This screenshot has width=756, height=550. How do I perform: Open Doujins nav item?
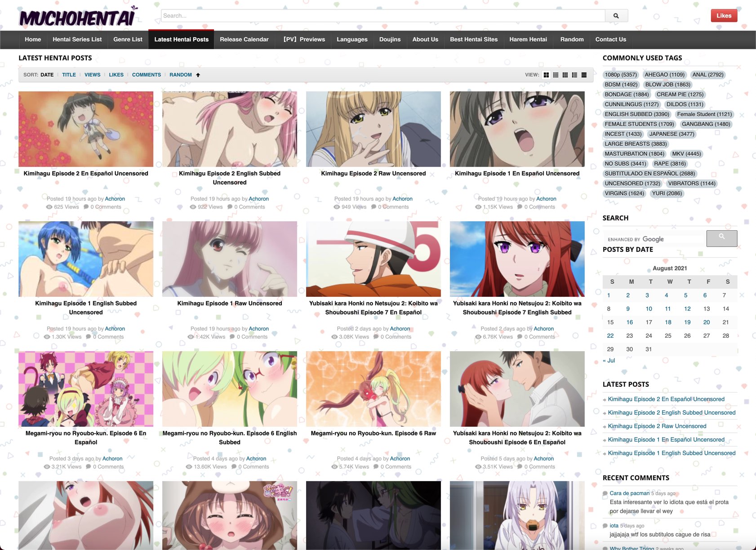[x=390, y=40]
